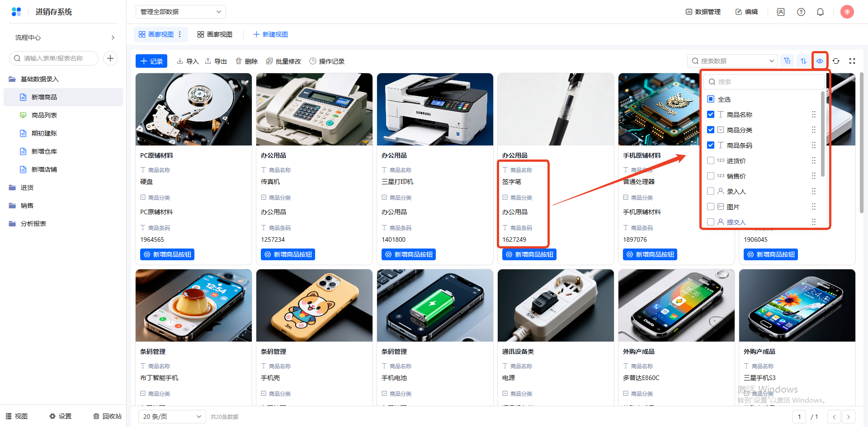The height and width of the screenshot is (427, 868).
Task: Expand the 流程中心 chevron
Action: click(113, 38)
